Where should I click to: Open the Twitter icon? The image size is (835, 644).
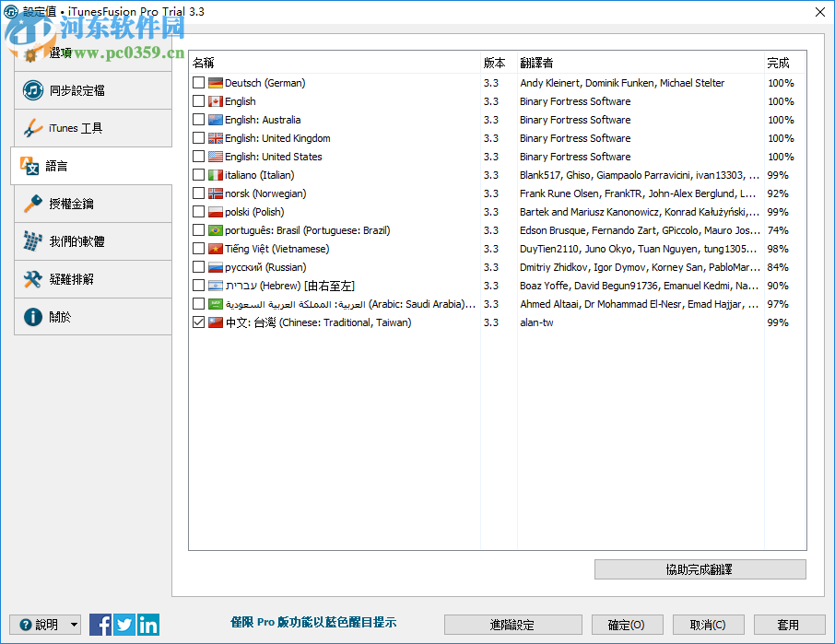pos(123,625)
